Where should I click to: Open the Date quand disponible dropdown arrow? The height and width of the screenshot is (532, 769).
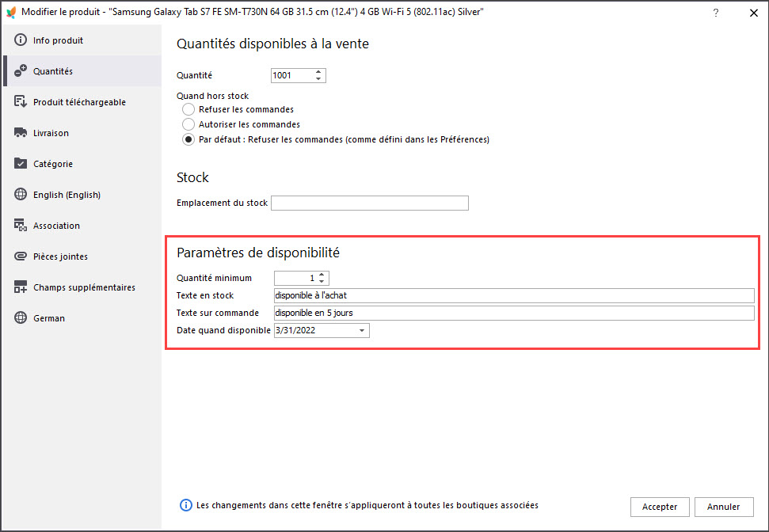(362, 330)
